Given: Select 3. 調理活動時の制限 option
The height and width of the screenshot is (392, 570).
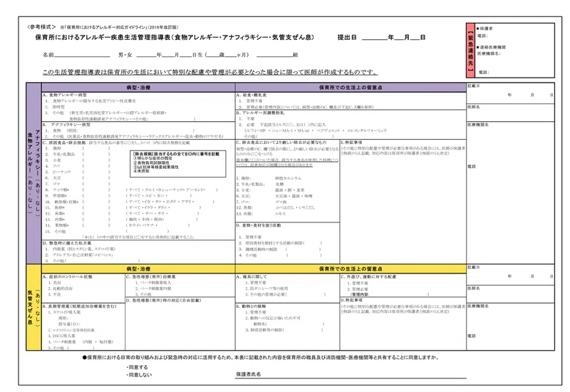Looking at the screenshot, I should pyautogui.click(x=258, y=249).
